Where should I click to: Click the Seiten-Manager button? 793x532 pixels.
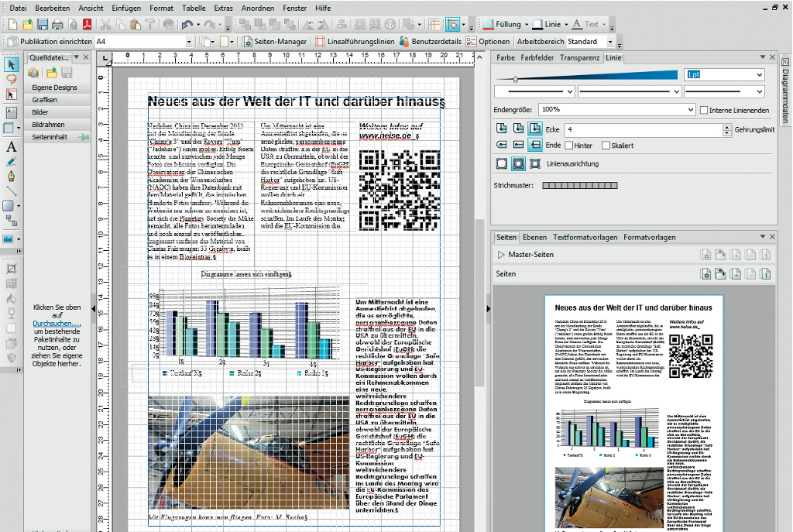click(x=275, y=42)
